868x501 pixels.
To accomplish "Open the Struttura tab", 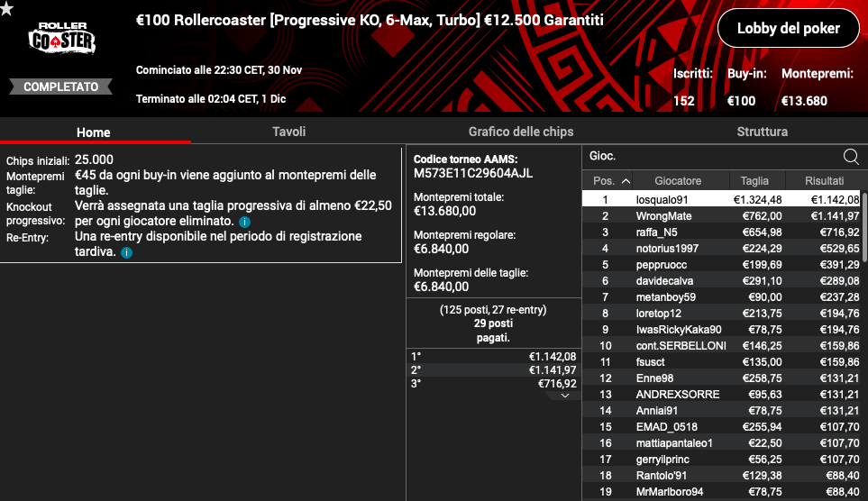I will (x=763, y=132).
